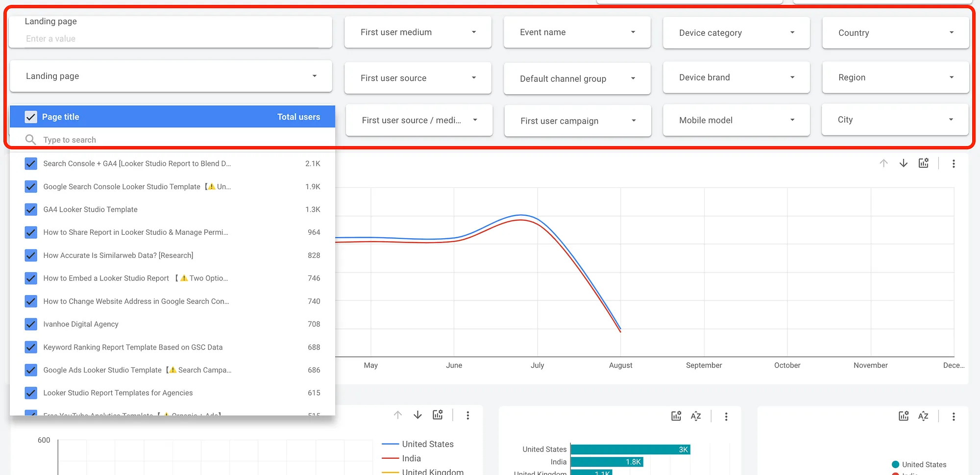
Task: Open the Default channel group dropdown
Action: (x=577, y=78)
